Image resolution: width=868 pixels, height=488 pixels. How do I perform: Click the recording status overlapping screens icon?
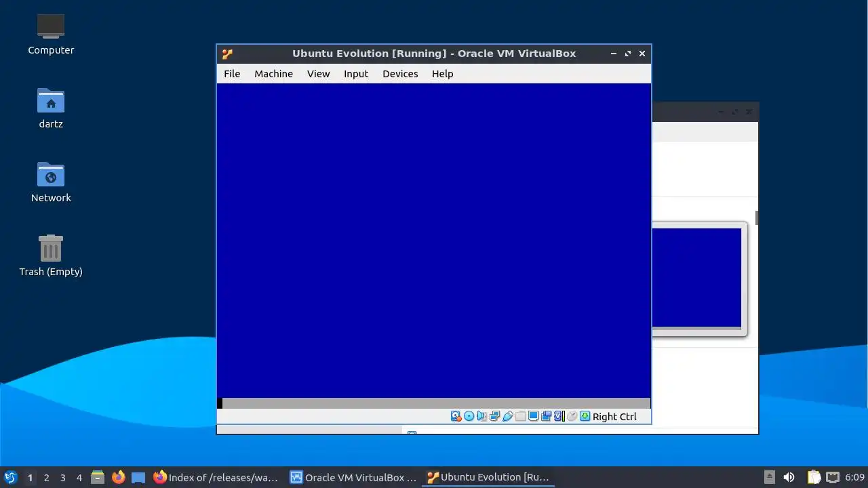pos(546,416)
